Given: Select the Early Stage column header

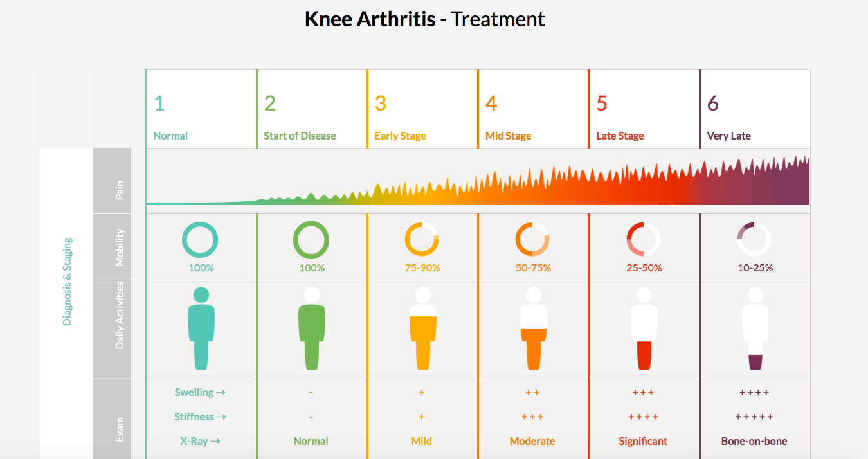Looking at the screenshot, I should tap(422, 109).
